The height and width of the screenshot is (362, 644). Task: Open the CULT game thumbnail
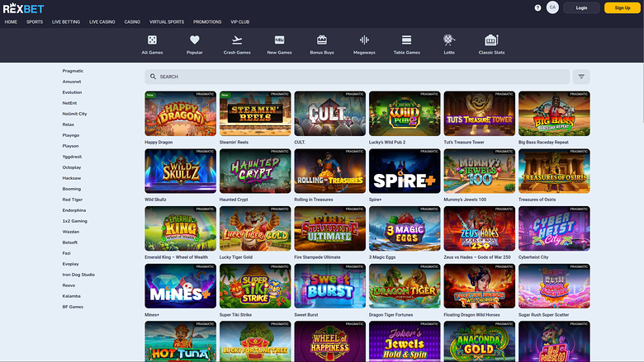tap(329, 114)
